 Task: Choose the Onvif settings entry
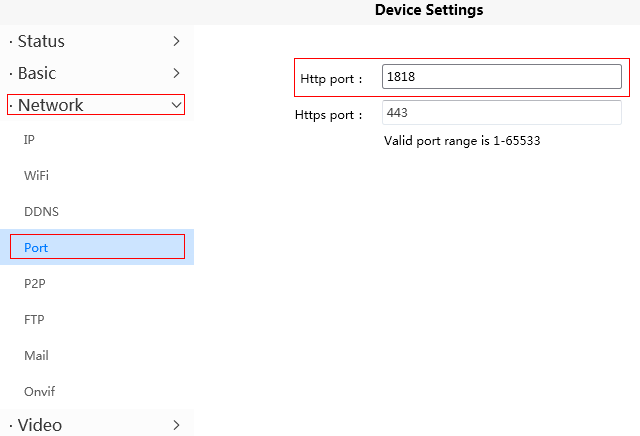click(39, 392)
